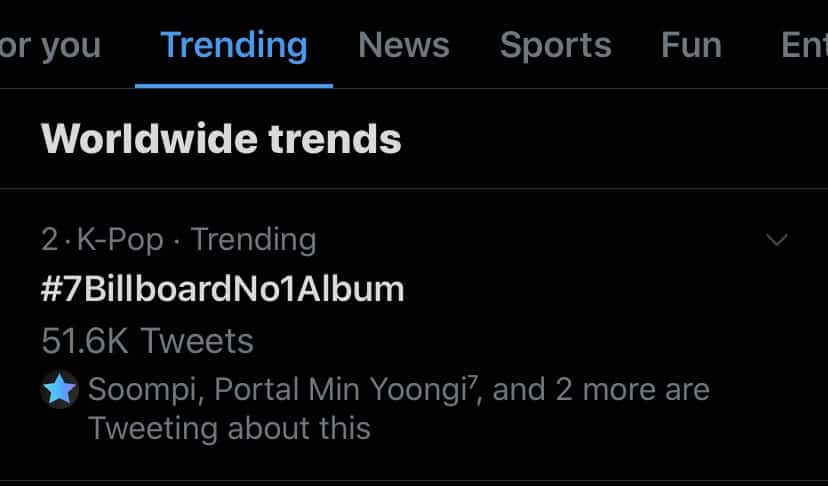Click the trend rank number 2
This screenshot has width=828, height=486.
pos(49,240)
